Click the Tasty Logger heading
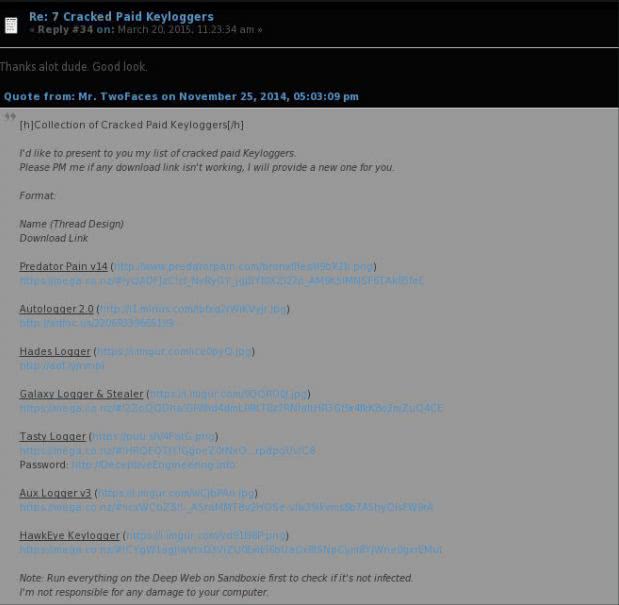The width and height of the screenshot is (619, 605). click(x=53, y=436)
